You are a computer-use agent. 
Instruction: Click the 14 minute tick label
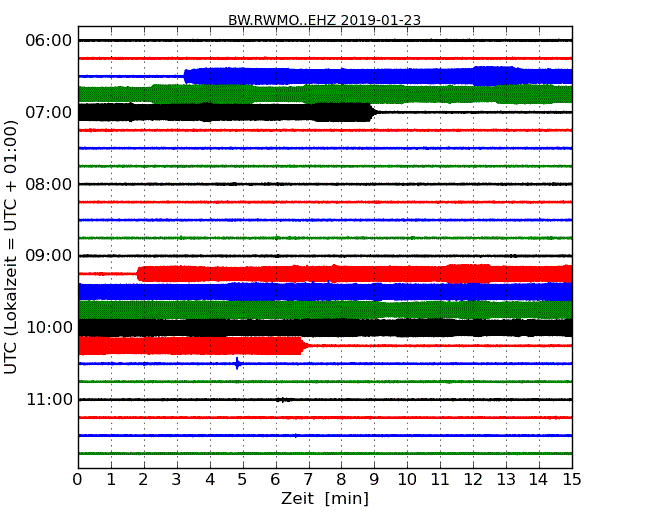[x=539, y=480]
